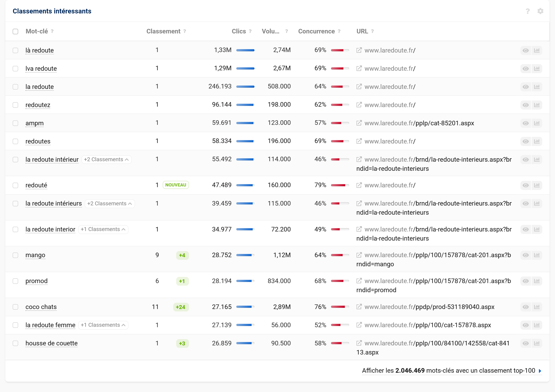Expand +2 Classements for 'la redoute intérieurs'
This screenshot has height=392, width=555.
click(x=110, y=204)
